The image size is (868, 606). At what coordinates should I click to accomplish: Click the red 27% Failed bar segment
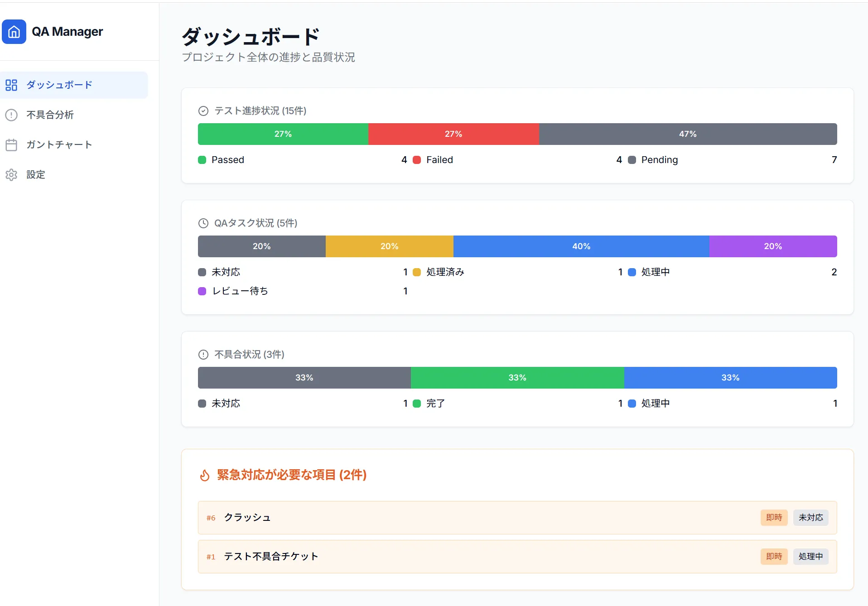click(x=453, y=134)
